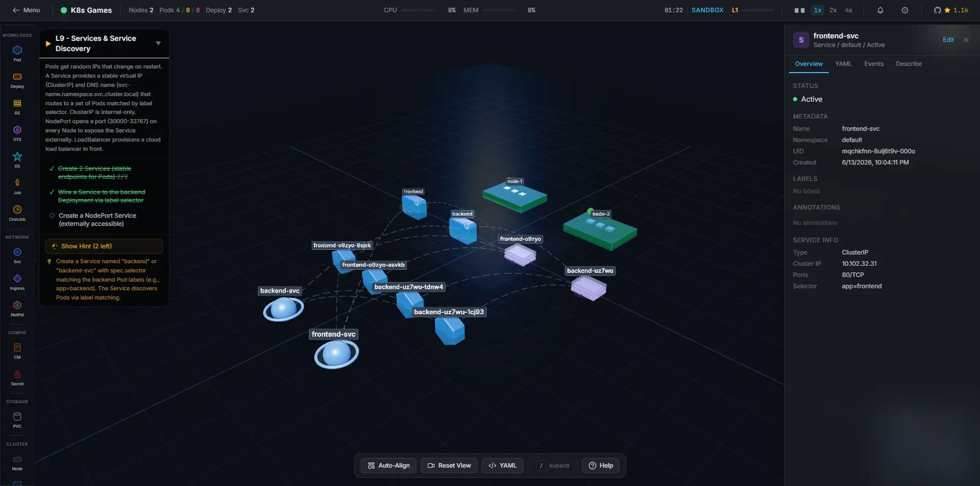Click the Ports value 80/TCP
Viewport: 980px width, 486px height.
[853, 275]
